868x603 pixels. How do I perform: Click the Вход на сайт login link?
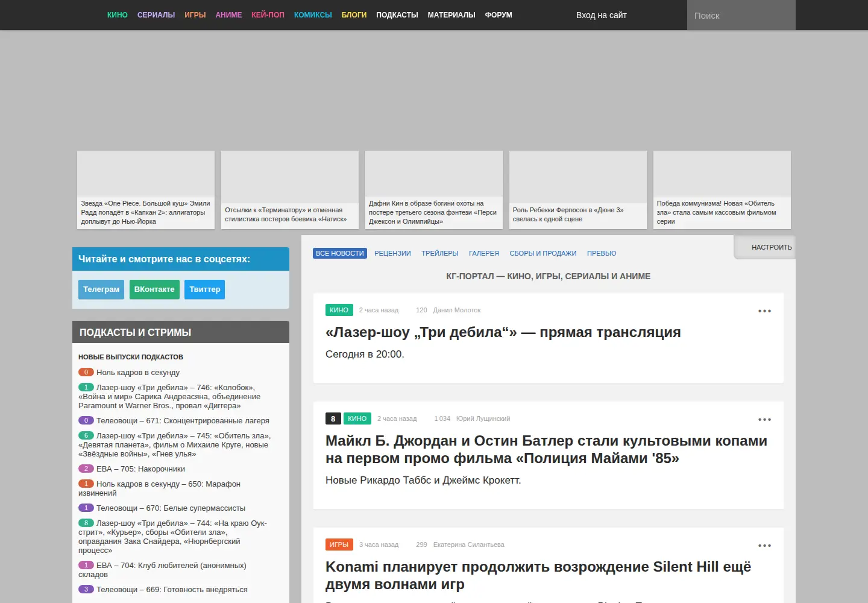coord(602,15)
